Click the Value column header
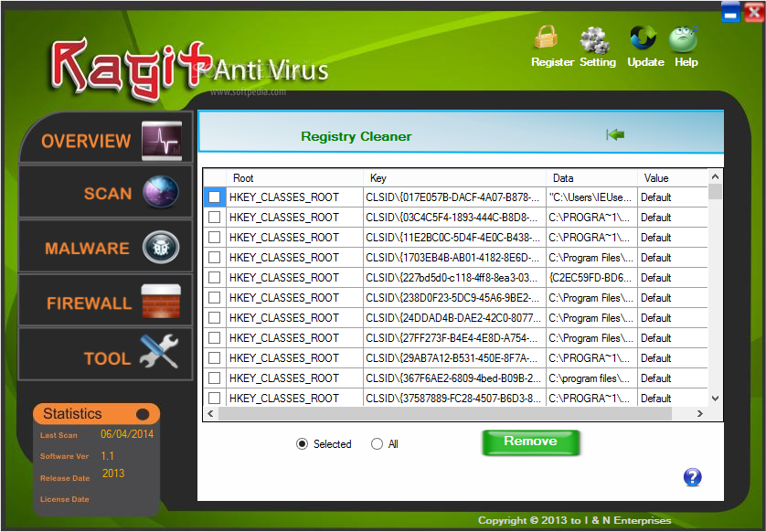 (x=672, y=178)
